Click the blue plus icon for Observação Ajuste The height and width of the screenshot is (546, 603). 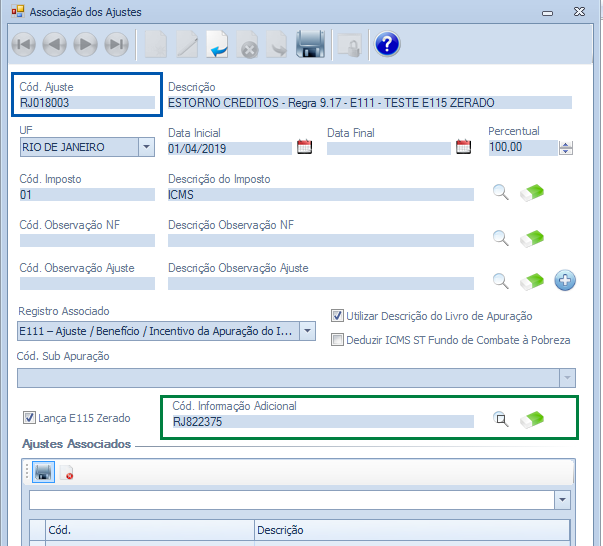tap(565, 281)
